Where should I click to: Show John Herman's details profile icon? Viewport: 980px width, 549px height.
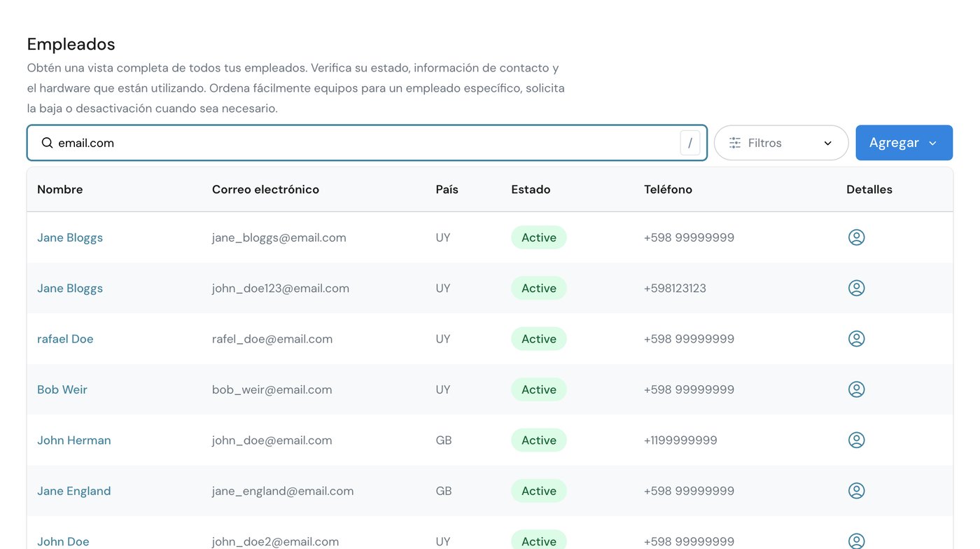point(856,440)
